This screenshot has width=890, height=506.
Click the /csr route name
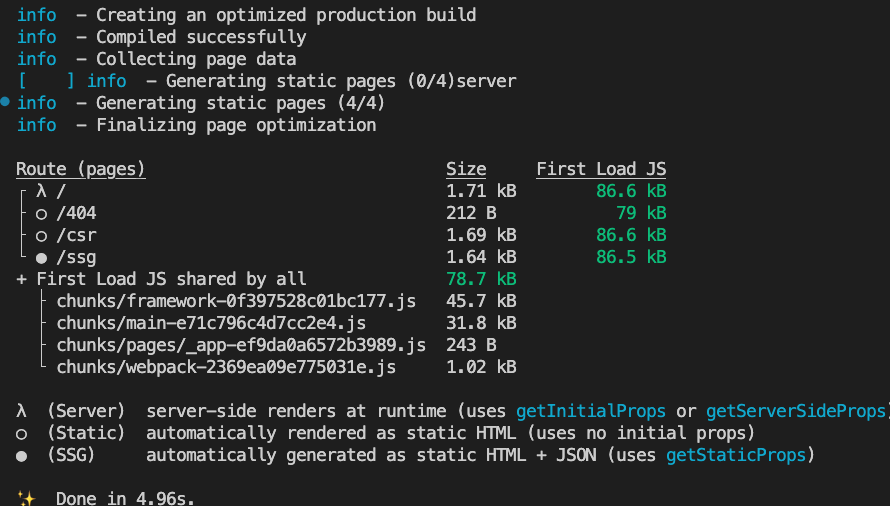(76, 236)
